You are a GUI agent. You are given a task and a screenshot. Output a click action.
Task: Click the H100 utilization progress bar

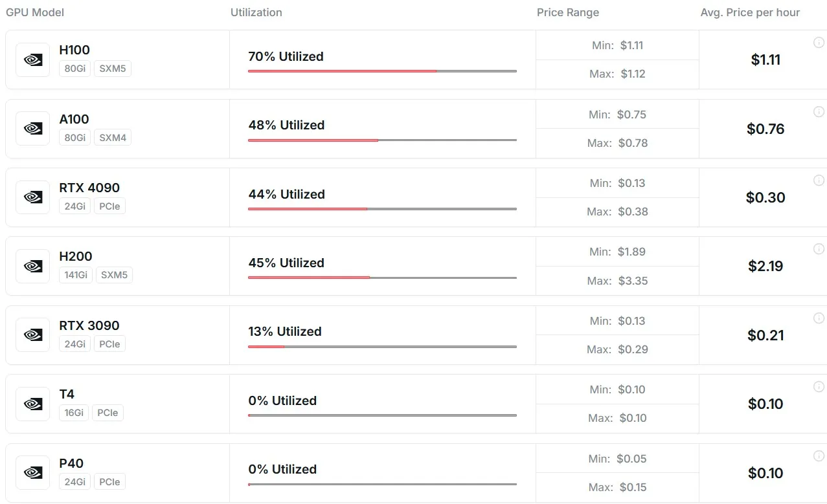[x=382, y=71]
